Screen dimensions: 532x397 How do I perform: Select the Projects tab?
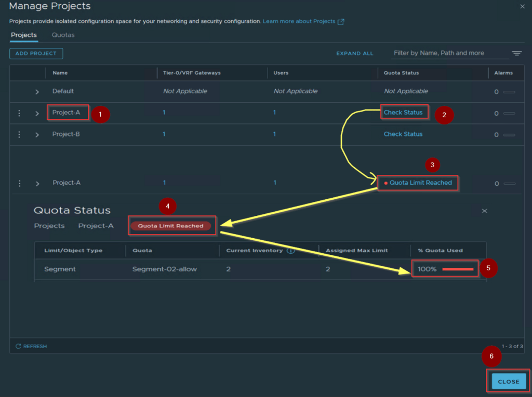[x=24, y=35]
